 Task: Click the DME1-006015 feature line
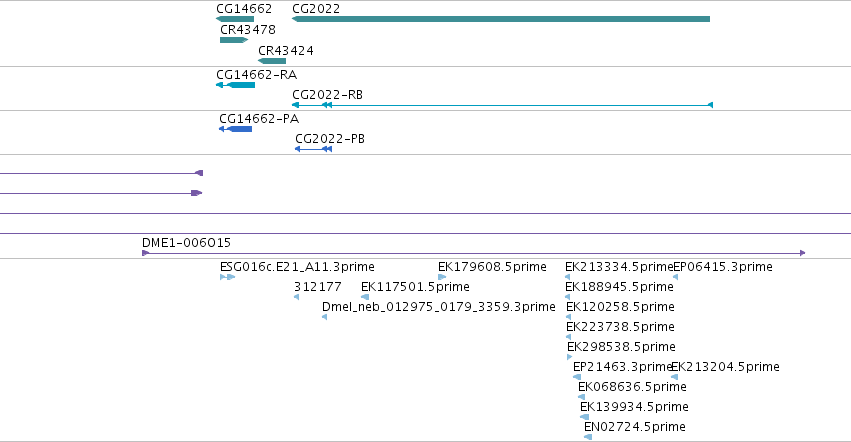[474, 252]
